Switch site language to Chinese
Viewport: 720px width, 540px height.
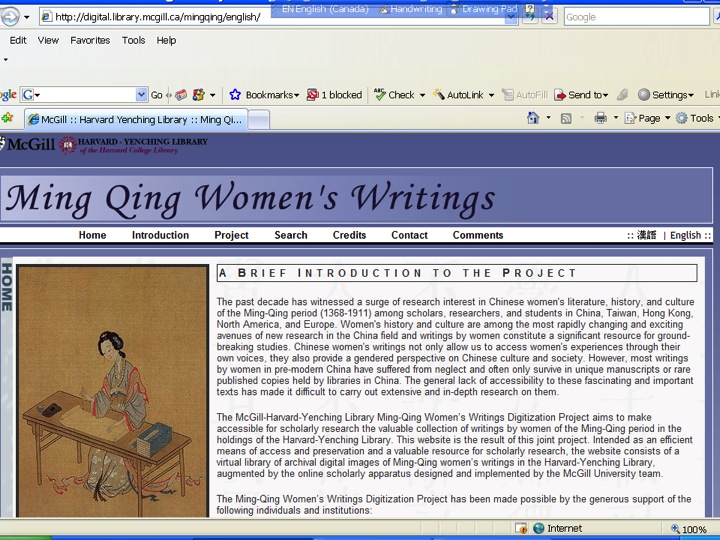point(647,235)
